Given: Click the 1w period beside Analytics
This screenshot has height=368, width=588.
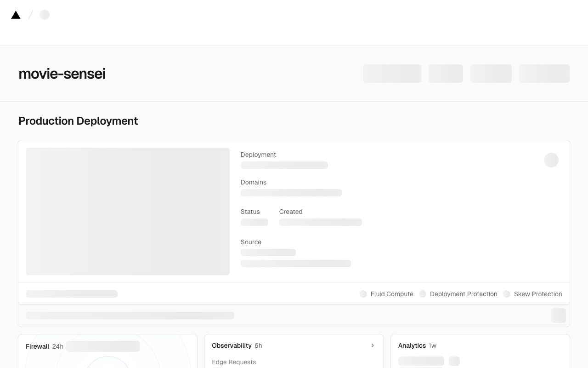Looking at the screenshot, I should [x=433, y=345].
